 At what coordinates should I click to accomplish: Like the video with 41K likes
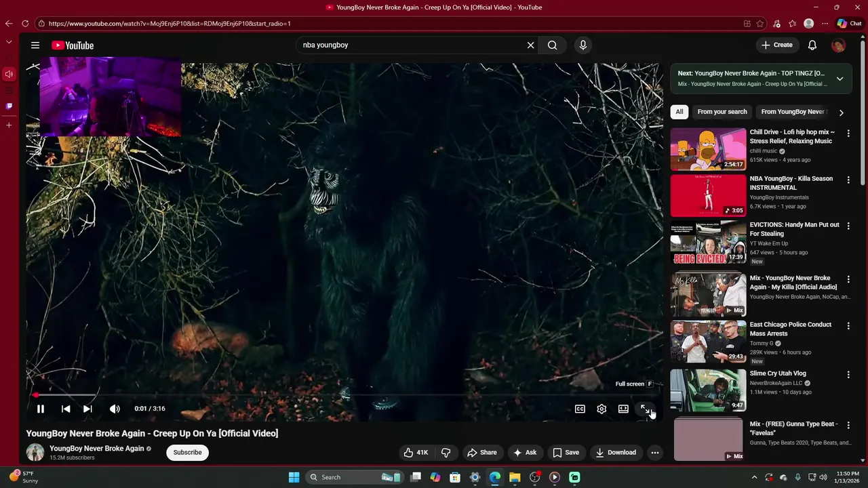click(416, 453)
